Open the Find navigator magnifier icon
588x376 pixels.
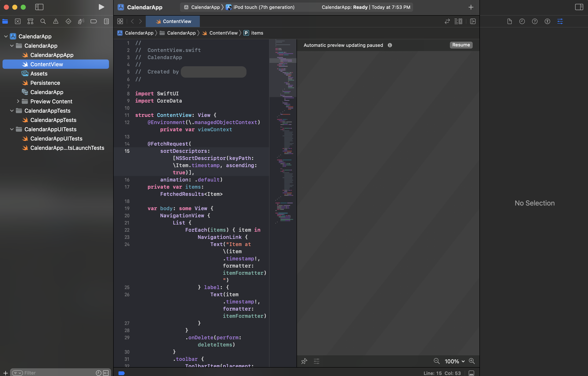pyautogui.click(x=43, y=22)
